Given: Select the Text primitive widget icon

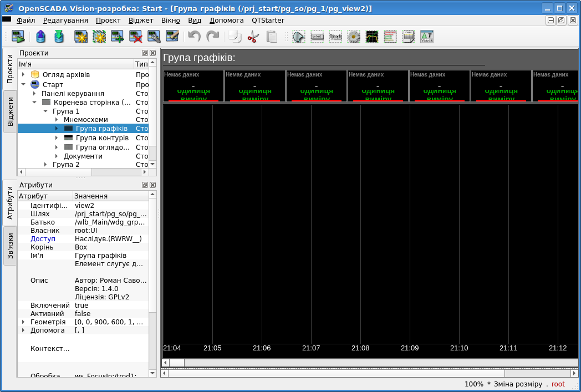Looking at the screenshot, I should click(335, 37).
